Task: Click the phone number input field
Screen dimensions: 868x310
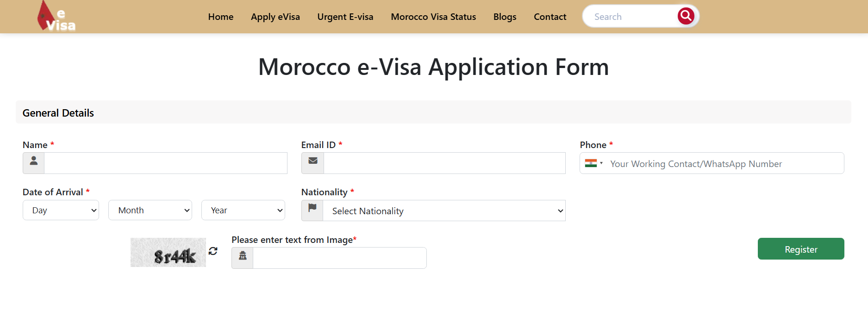Action: click(724, 164)
